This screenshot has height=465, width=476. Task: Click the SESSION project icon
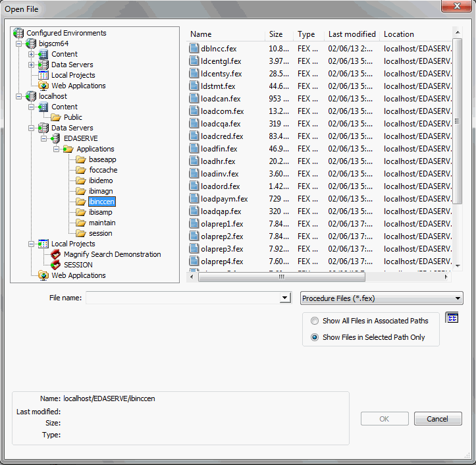56,265
